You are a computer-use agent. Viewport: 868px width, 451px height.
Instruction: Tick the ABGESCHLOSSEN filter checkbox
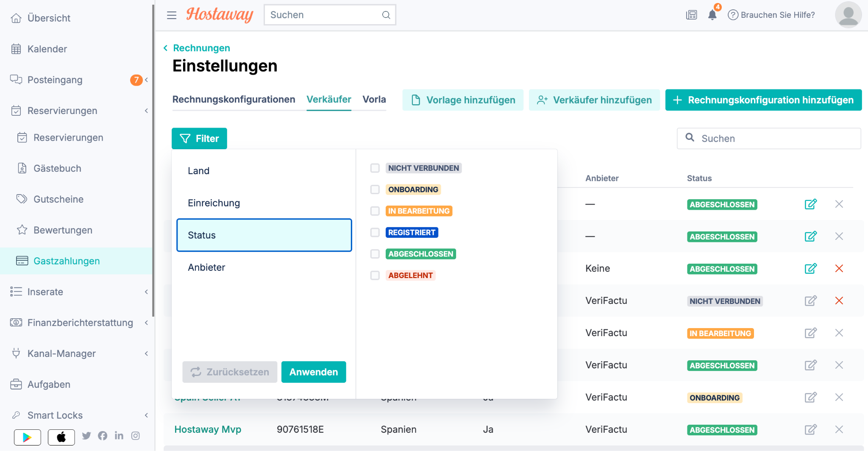375,254
